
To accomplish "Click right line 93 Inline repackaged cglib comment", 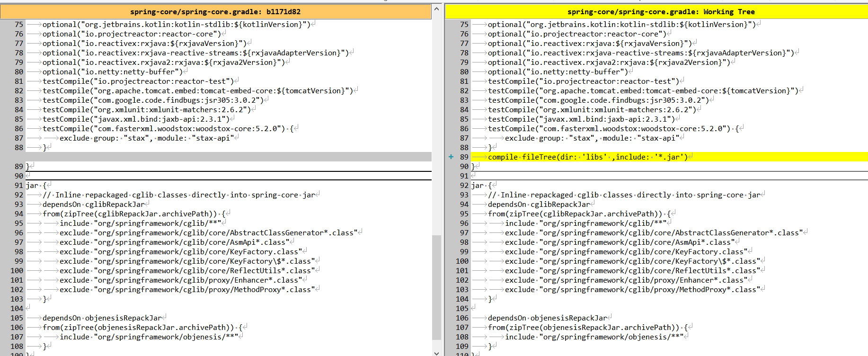I will [x=624, y=195].
